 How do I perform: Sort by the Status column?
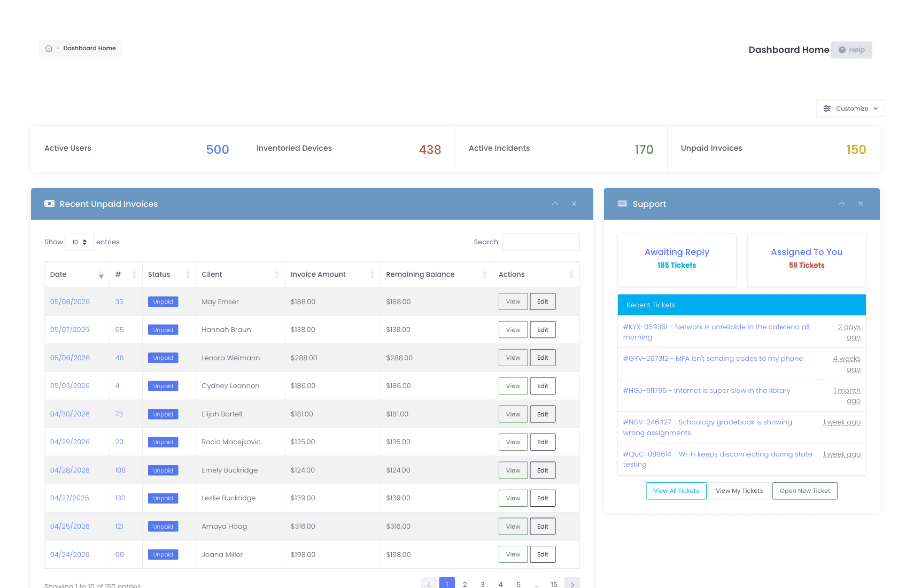tap(169, 275)
